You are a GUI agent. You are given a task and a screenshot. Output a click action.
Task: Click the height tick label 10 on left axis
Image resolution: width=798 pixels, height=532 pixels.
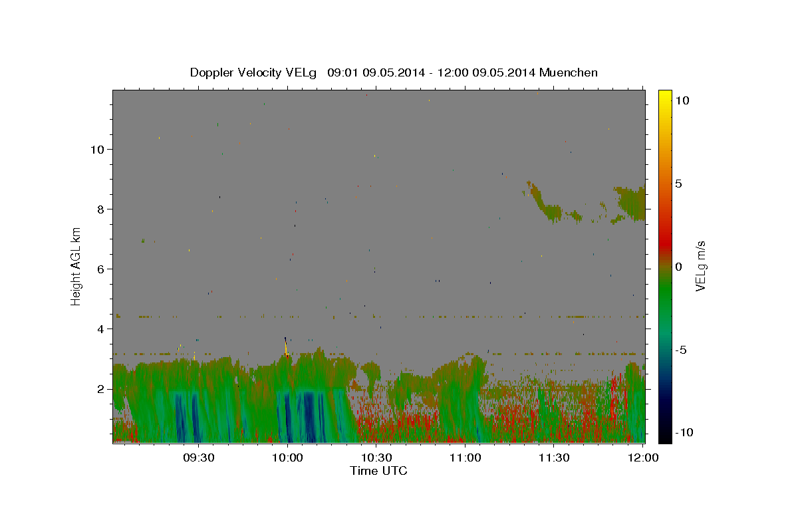[x=98, y=150]
